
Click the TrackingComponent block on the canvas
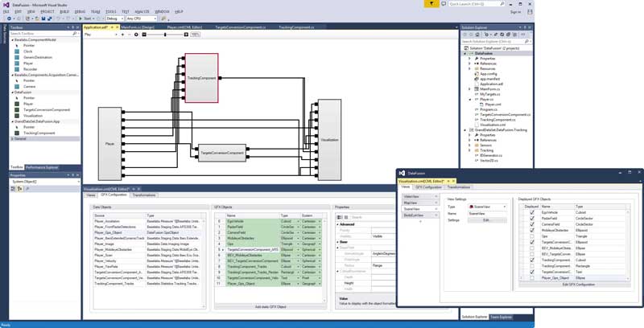[201, 79]
